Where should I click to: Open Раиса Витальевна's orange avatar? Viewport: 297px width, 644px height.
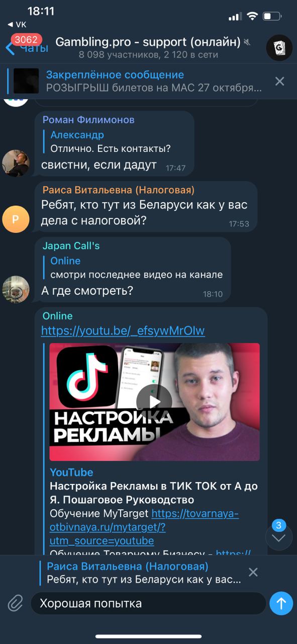[x=16, y=219]
